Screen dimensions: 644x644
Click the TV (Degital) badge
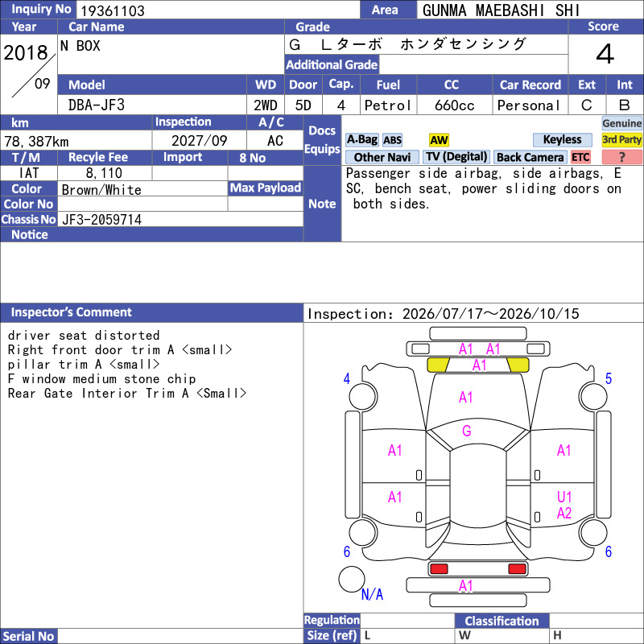[456, 157]
